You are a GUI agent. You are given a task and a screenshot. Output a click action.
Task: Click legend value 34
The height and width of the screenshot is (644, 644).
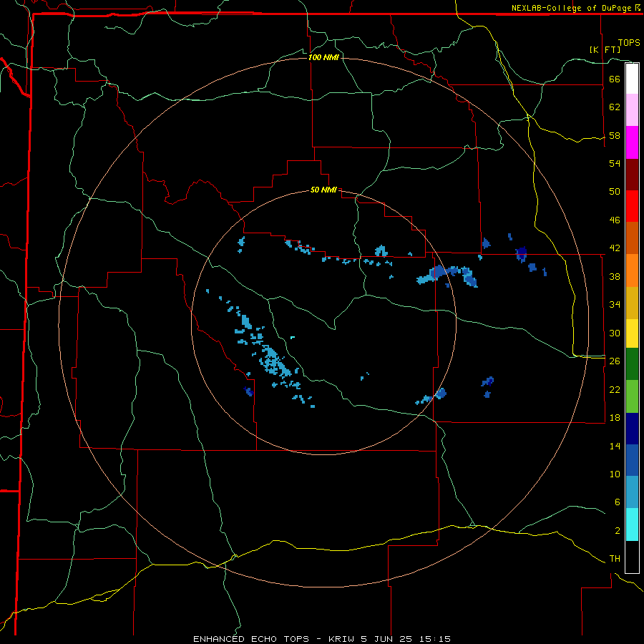(x=615, y=305)
